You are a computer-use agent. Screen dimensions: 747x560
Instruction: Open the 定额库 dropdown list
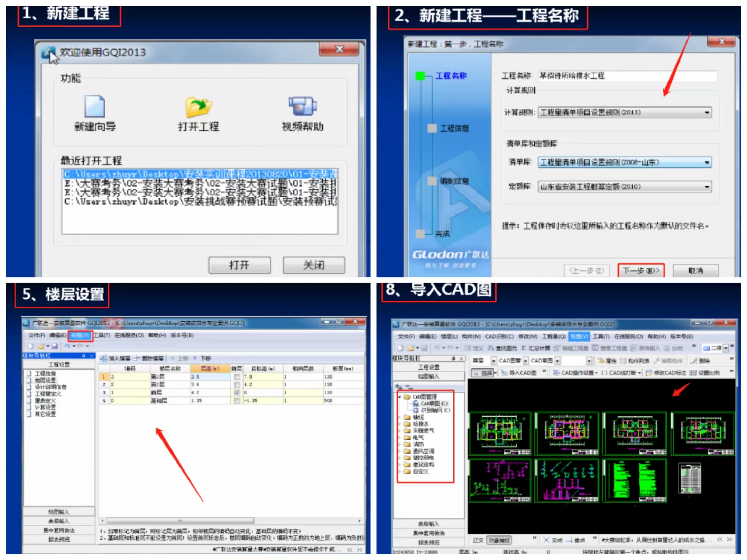[707, 187]
